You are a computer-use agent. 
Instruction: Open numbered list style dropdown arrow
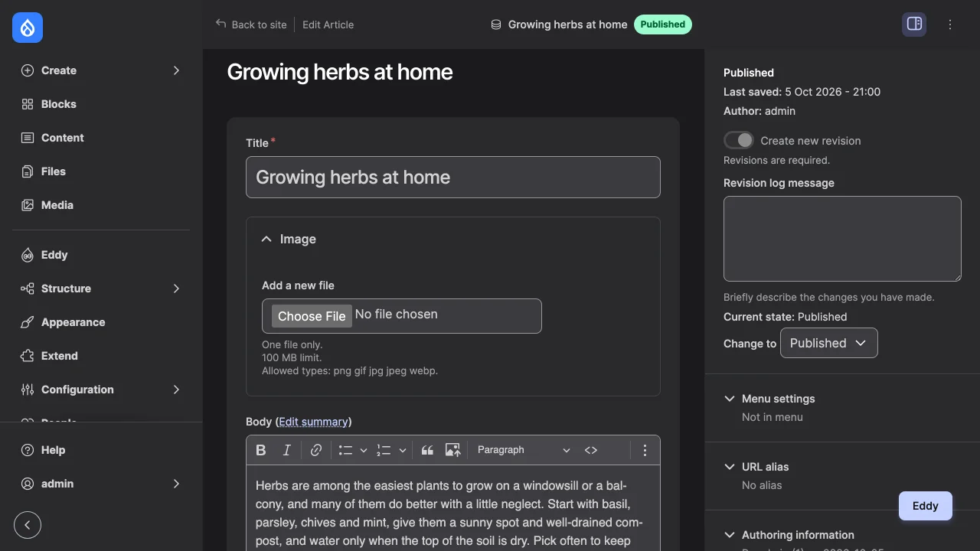(x=402, y=450)
